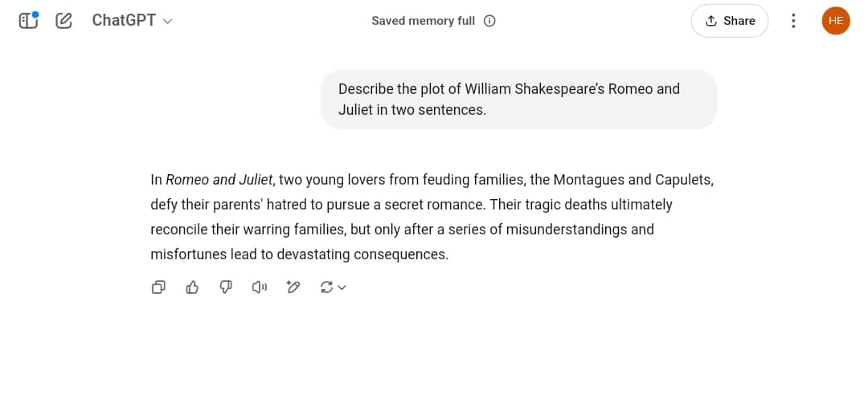This screenshot has height=407, width=868.
Task: Open the HE profile avatar menu
Action: click(x=836, y=21)
